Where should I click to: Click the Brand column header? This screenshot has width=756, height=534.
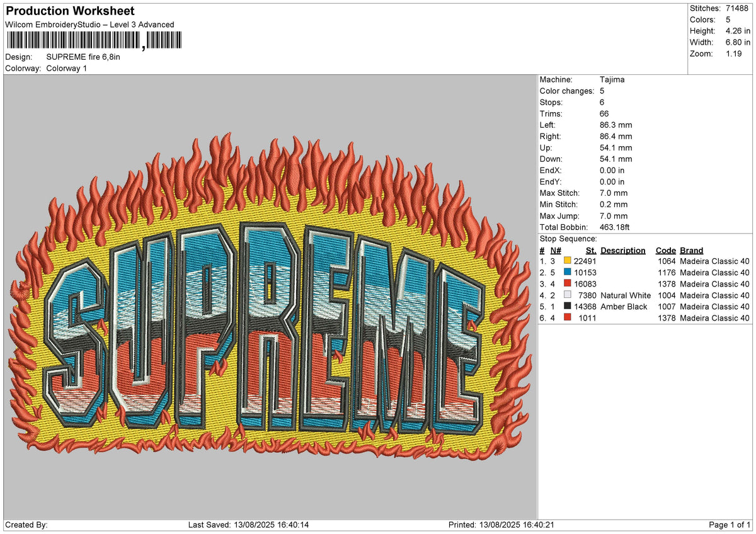point(692,250)
